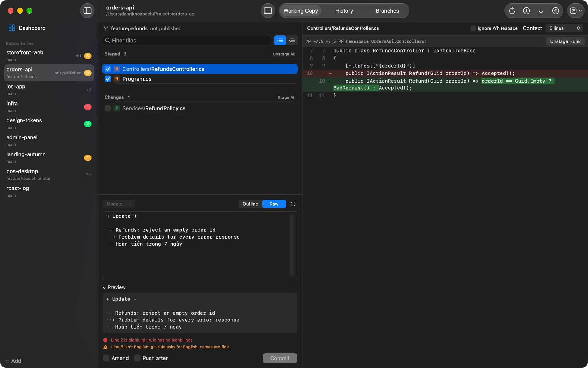Image resolution: width=588 pixels, height=368 pixels.
Task: Enable the Amend checkbox
Action: pos(106,358)
